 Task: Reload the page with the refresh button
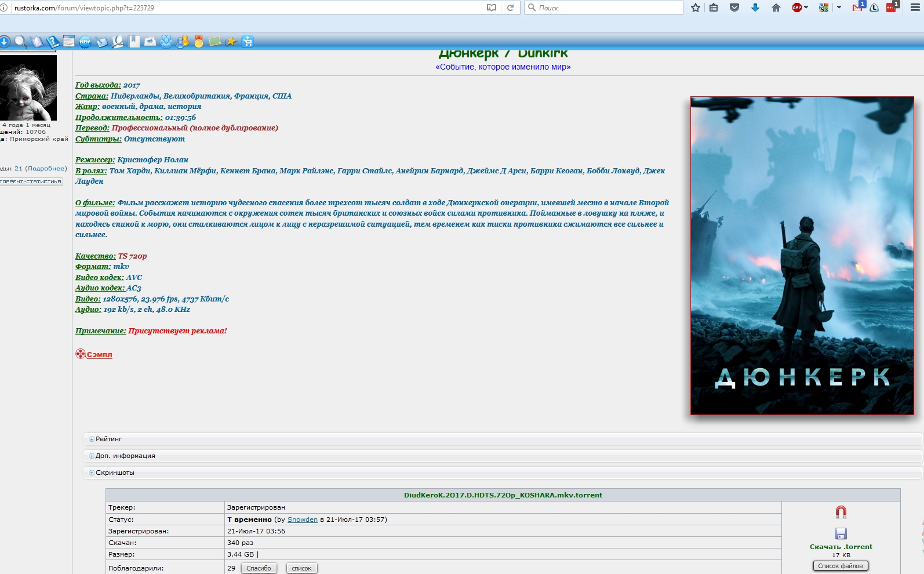tap(510, 8)
